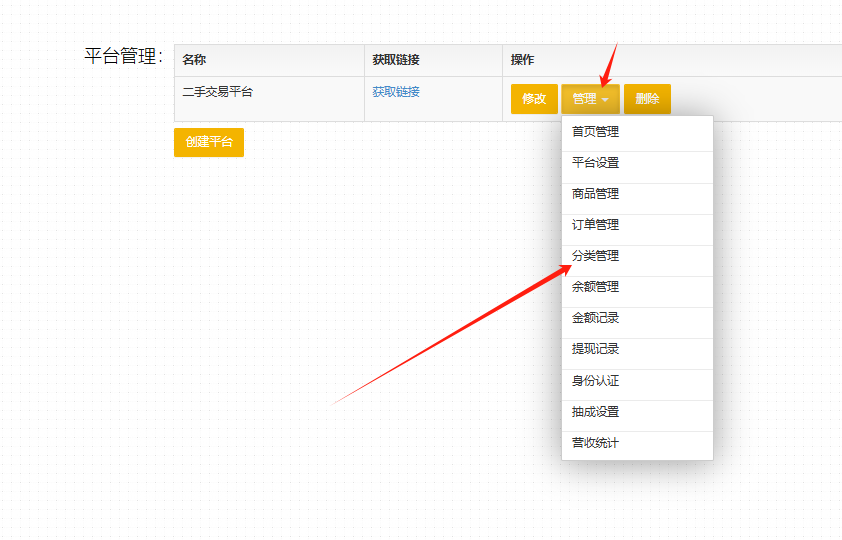This screenshot has width=842, height=540.
Task: Click the 修改 button
Action: pos(534,99)
